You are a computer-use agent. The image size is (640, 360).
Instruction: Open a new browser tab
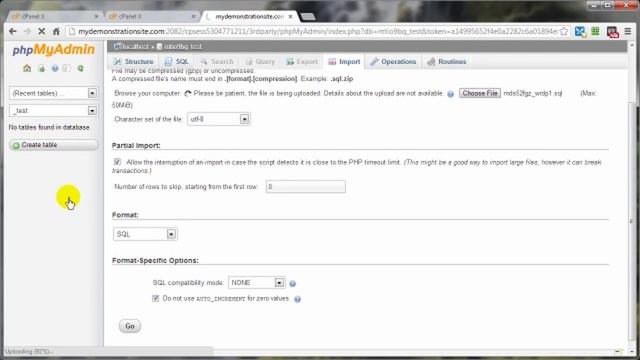coord(308,16)
